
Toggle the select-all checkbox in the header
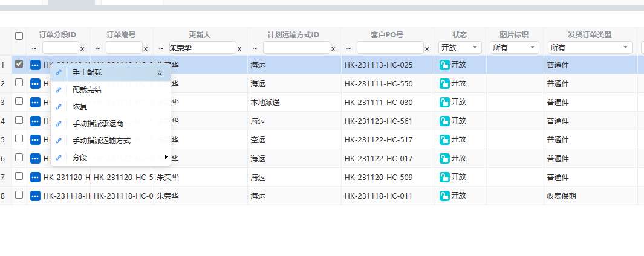click(x=19, y=36)
